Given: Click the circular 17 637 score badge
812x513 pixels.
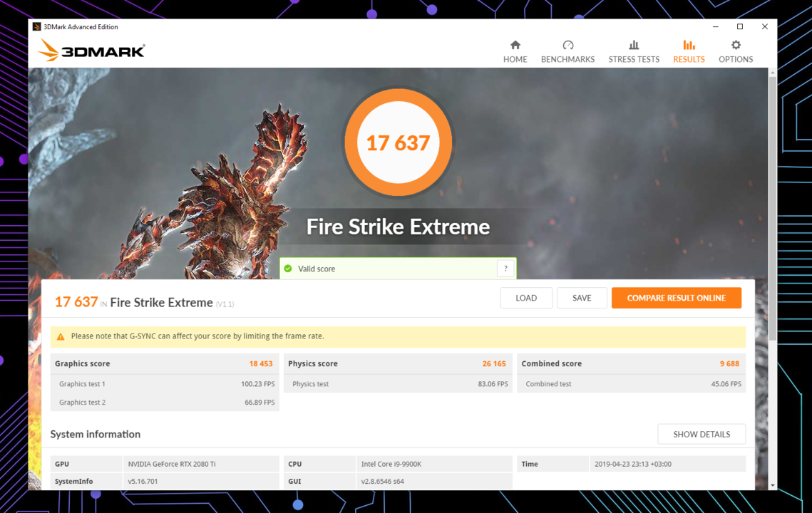Looking at the screenshot, I should click(x=398, y=142).
